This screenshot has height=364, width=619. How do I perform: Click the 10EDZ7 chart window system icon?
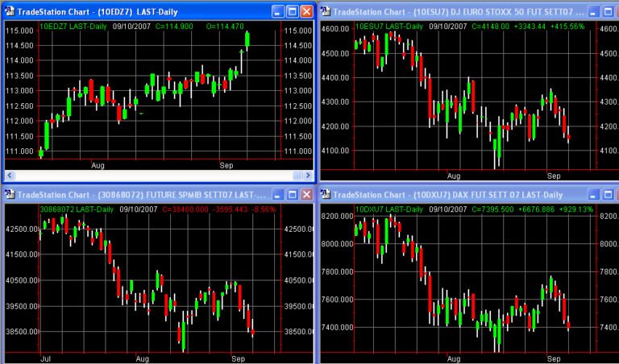click(10, 11)
